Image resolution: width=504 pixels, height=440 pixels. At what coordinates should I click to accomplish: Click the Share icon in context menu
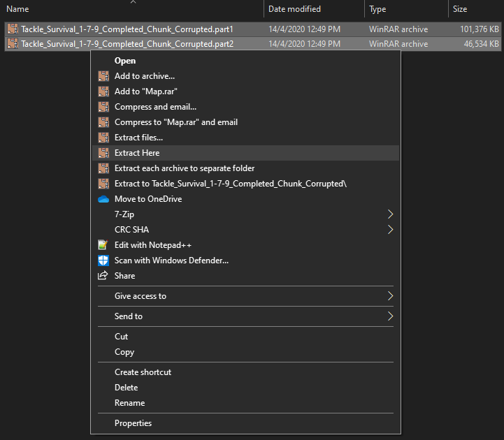(103, 276)
